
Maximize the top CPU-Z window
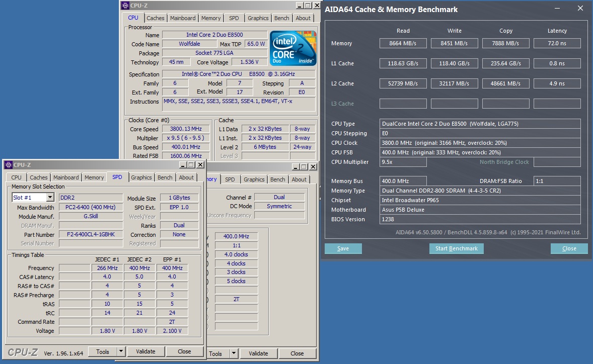[x=308, y=6]
